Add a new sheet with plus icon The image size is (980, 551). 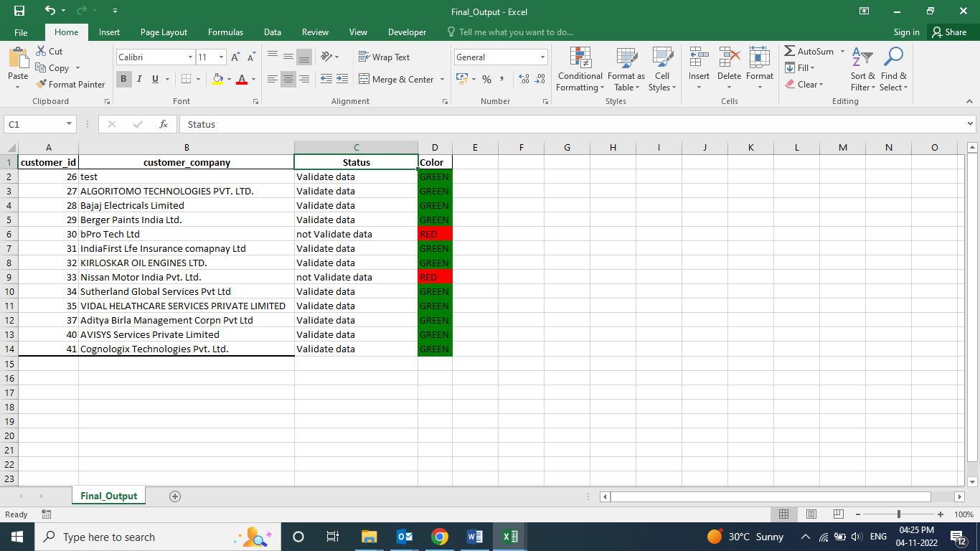pos(174,496)
